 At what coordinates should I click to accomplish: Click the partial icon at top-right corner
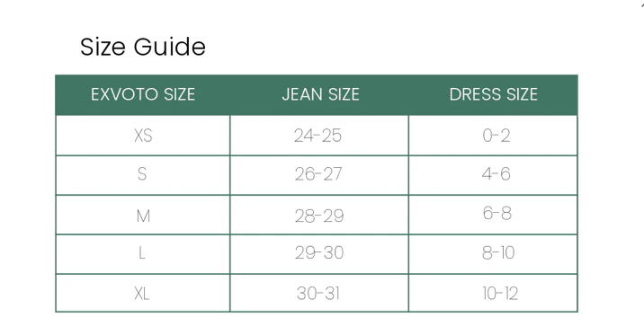(x=642, y=4)
